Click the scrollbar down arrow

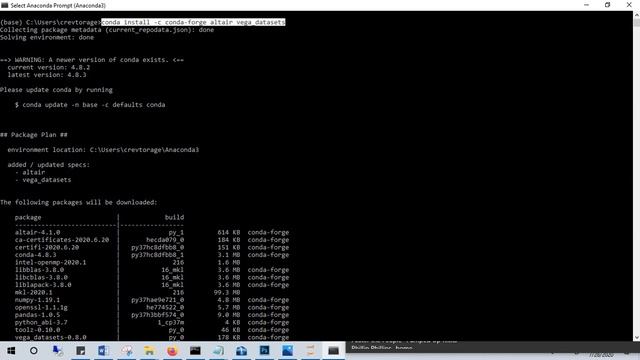coord(636,338)
